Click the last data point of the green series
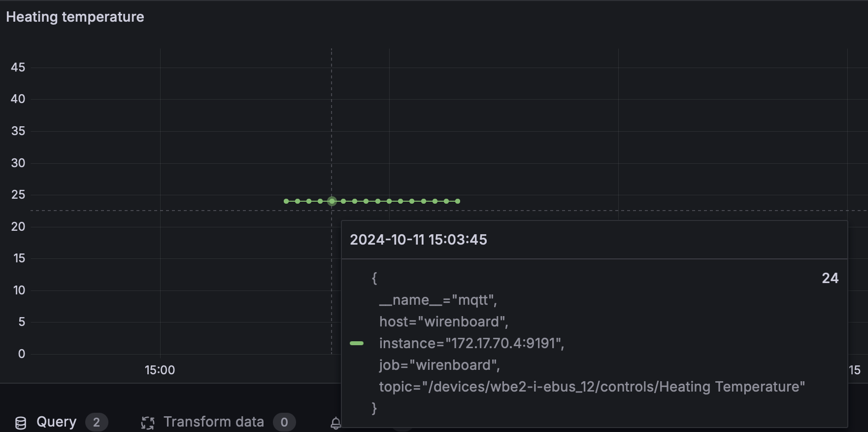Viewport: 868px width, 432px height. point(458,201)
